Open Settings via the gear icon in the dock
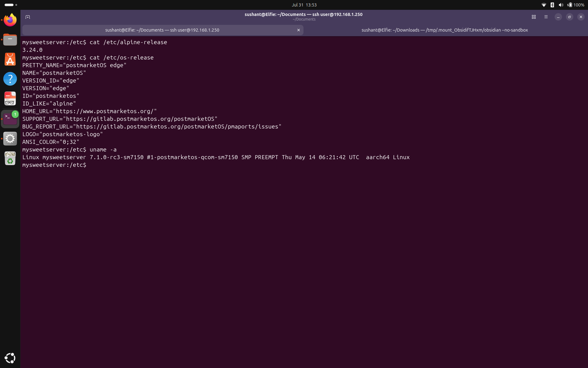Screen dimensions: 588x368 [10, 139]
